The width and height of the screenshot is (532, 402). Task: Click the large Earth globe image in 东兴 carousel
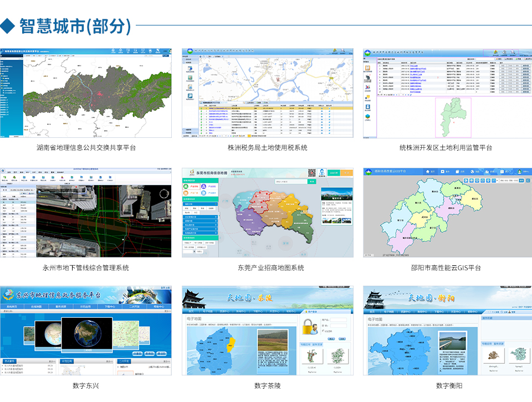point(84,334)
